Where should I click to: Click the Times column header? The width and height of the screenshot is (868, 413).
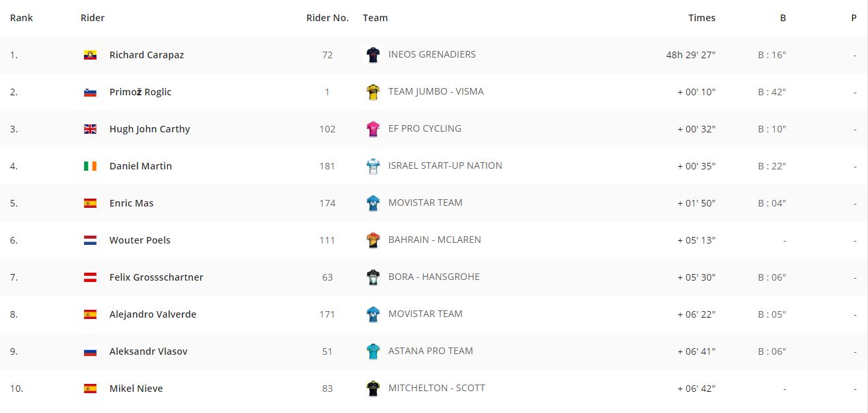(701, 18)
